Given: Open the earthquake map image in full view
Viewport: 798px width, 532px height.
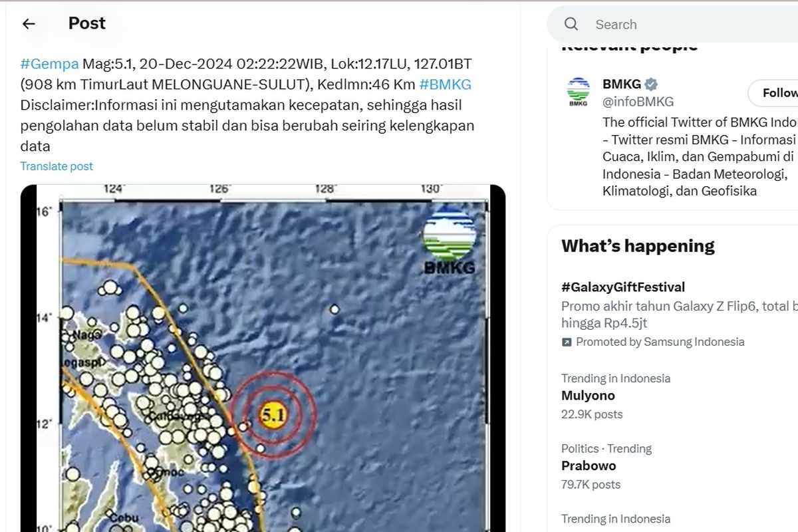Looking at the screenshot, I should [x=259, y=359].
